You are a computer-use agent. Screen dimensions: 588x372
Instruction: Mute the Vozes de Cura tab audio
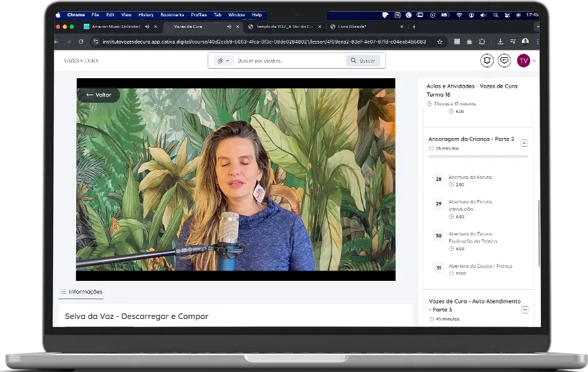coord(228,27)
